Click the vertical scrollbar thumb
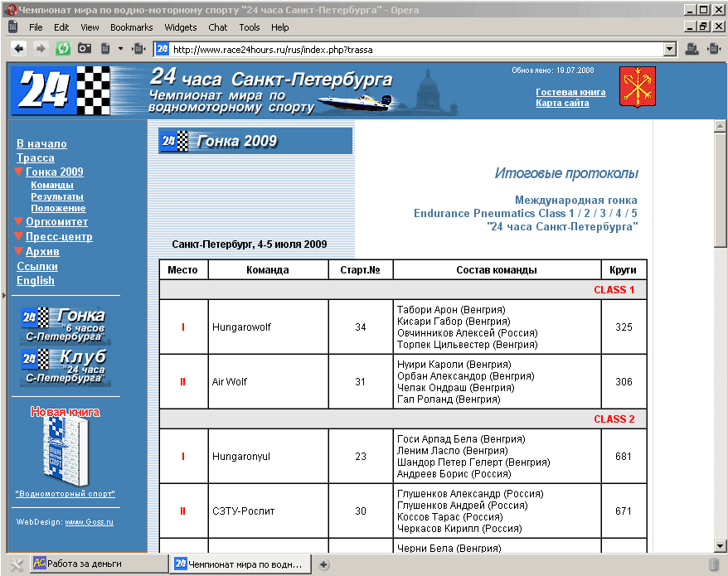728x576 pixels. [x=720, y=191]
